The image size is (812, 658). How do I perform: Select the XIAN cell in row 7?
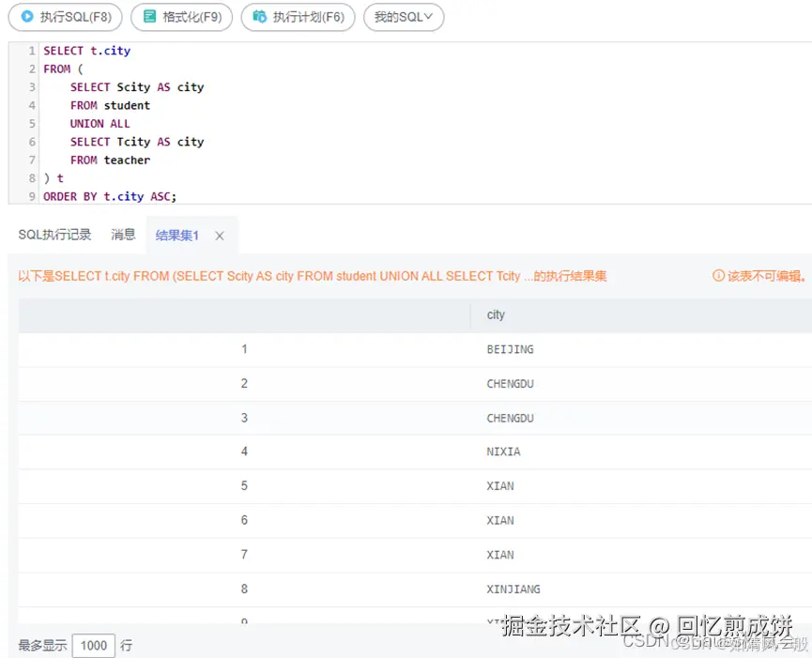500,555
